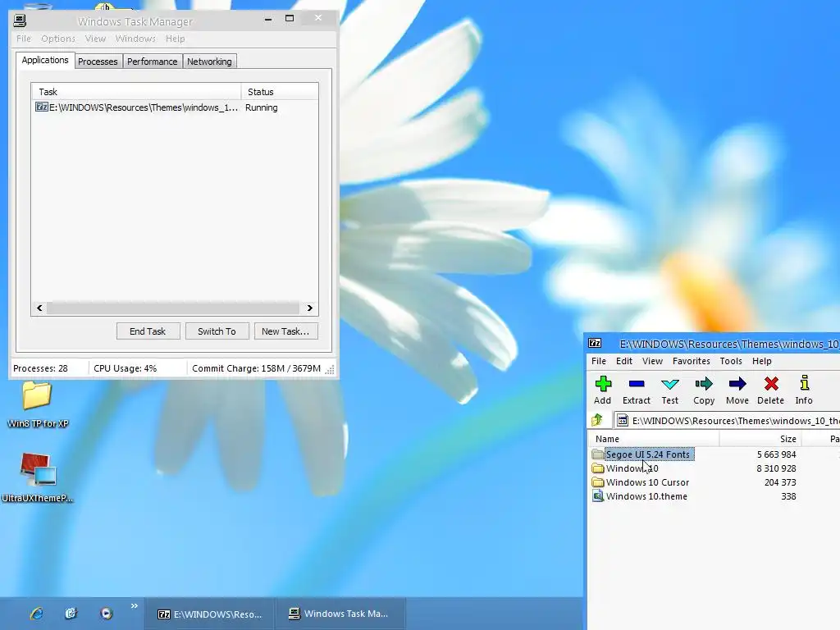Click the Show Desktop quick launch icon

tap(71, 614)
